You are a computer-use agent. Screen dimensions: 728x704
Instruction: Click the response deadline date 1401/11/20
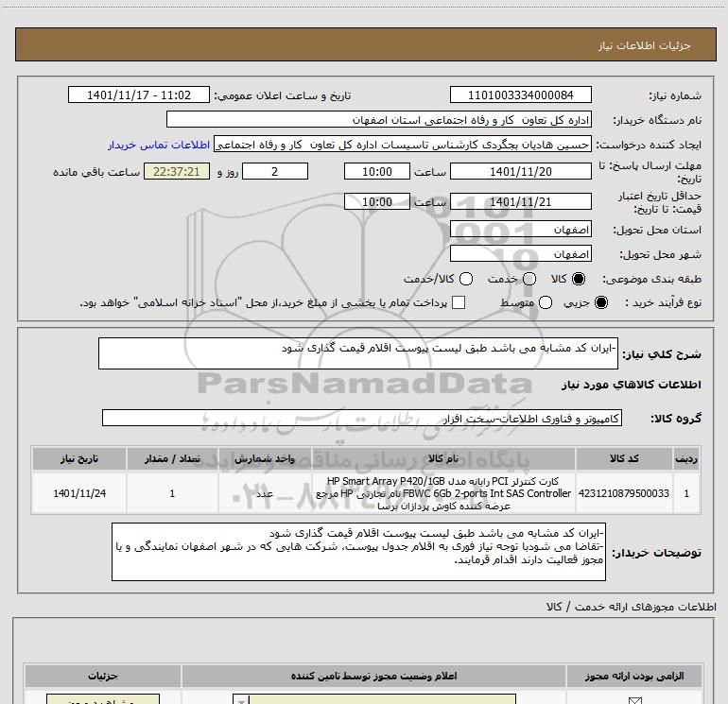520,171
